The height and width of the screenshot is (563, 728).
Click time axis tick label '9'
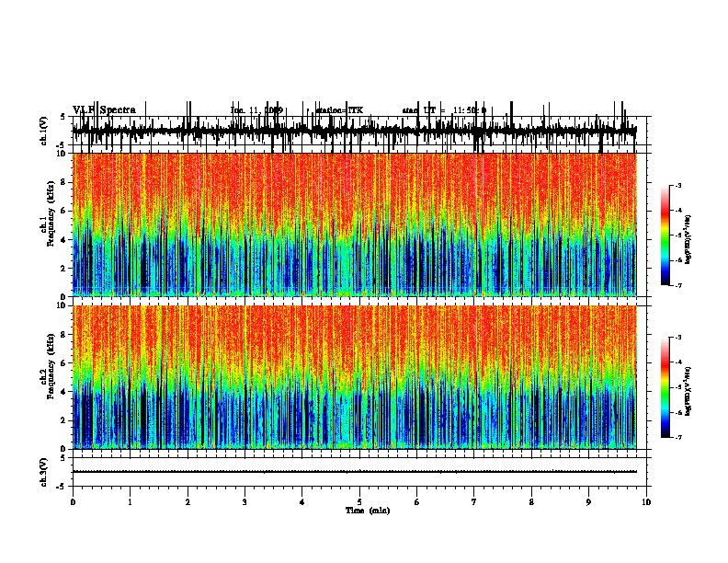(x=588, y=502)
